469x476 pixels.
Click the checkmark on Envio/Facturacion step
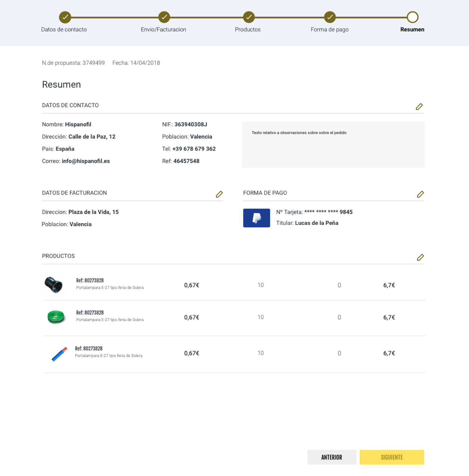[164, 17]
